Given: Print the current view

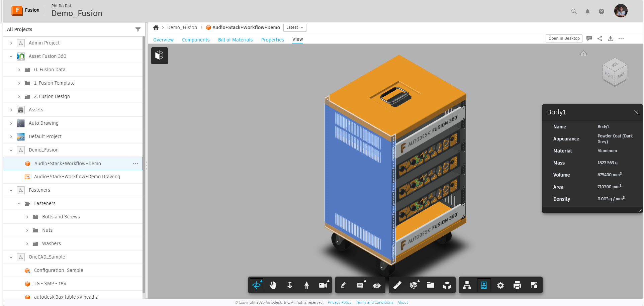Looking at the screenshot, I should (517, 285).
